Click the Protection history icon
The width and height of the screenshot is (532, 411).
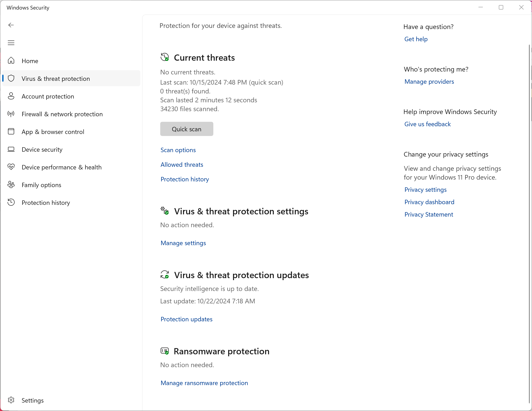[x=11, y=202]
